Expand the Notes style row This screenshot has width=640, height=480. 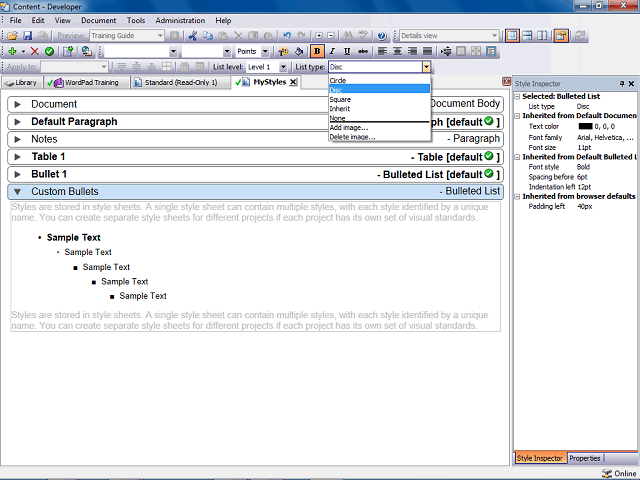(x=18, y=140)
